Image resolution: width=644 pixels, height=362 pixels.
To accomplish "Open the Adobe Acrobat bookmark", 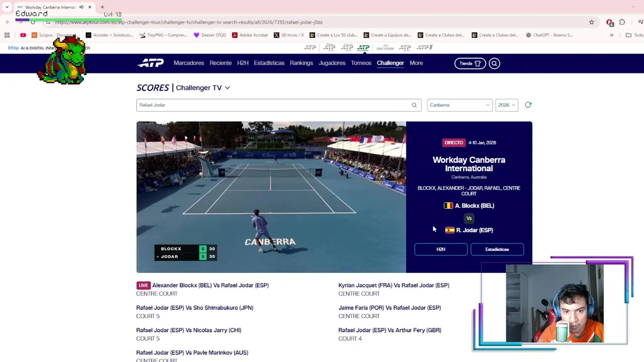I will pyautogui.click(x=250, y=35).
